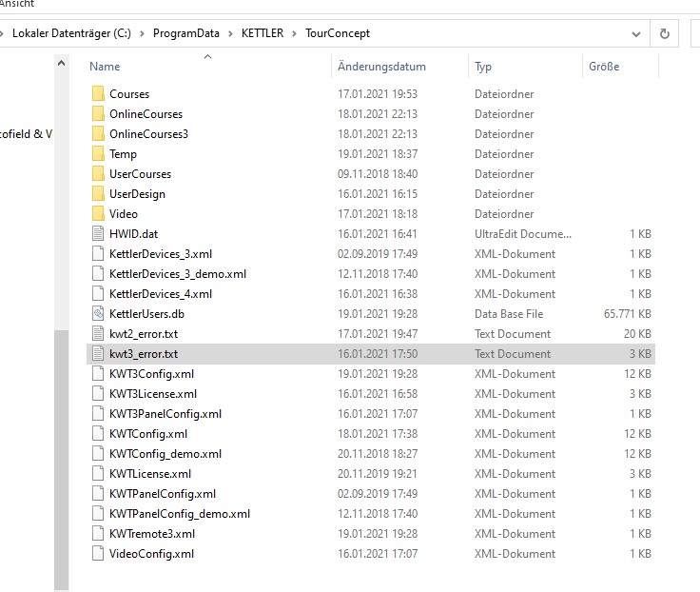The width and height of the screenshot is (700, 592).
Task: Refresh the TourConcept folder view
Action: (664, 33)
